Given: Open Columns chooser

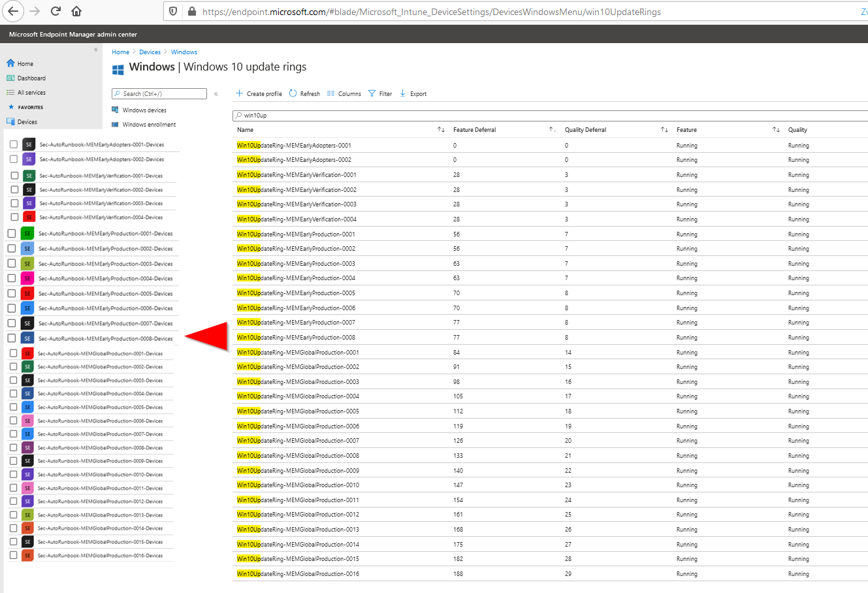Looking at the screenshot, I should (344, 93).
